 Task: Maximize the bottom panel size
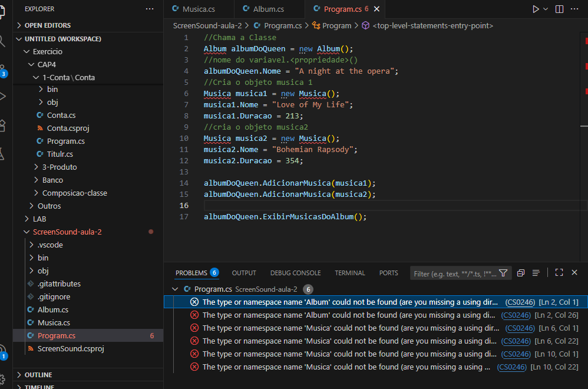(559, 273)
